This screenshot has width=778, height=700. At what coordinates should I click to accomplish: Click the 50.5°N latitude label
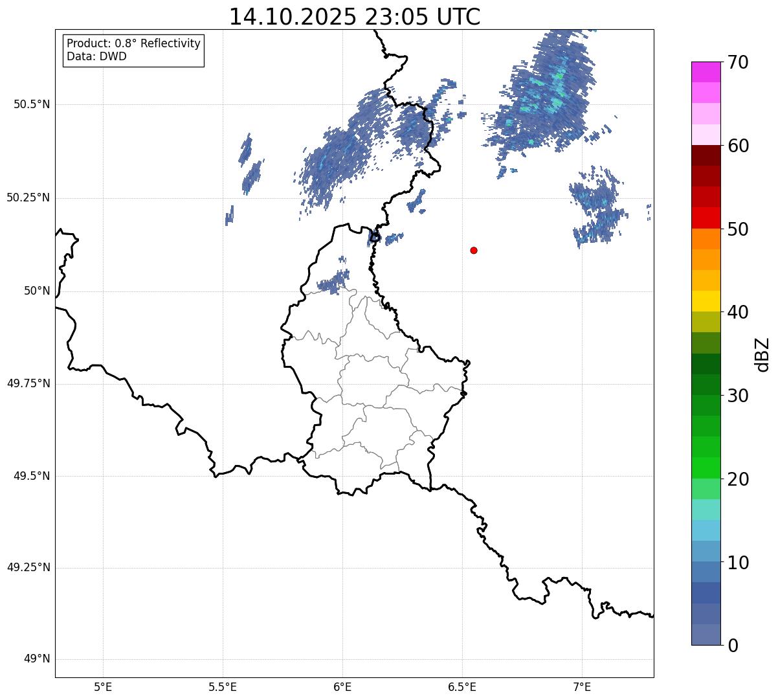tap(31, 104)
